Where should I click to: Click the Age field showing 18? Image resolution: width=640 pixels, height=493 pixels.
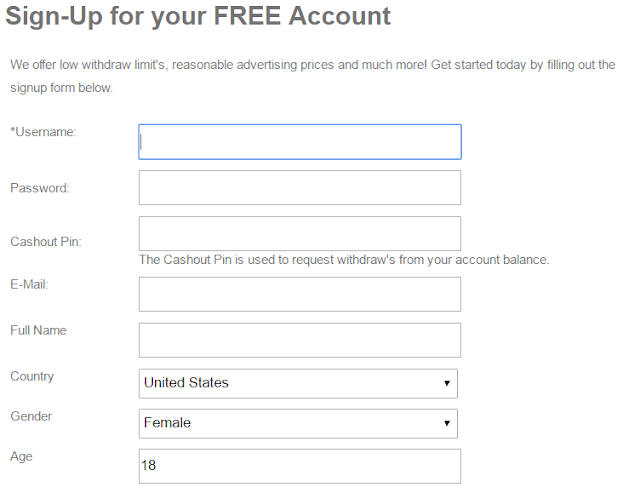(300, 466)
